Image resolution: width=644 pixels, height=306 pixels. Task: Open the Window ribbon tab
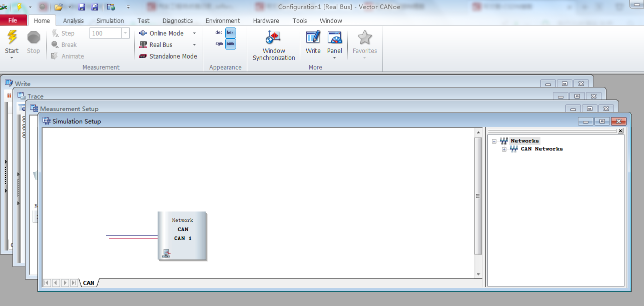click(331, 21)
